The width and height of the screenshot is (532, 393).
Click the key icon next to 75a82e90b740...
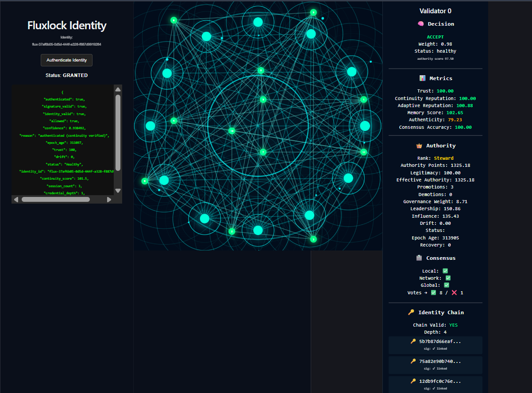point(413,361)
